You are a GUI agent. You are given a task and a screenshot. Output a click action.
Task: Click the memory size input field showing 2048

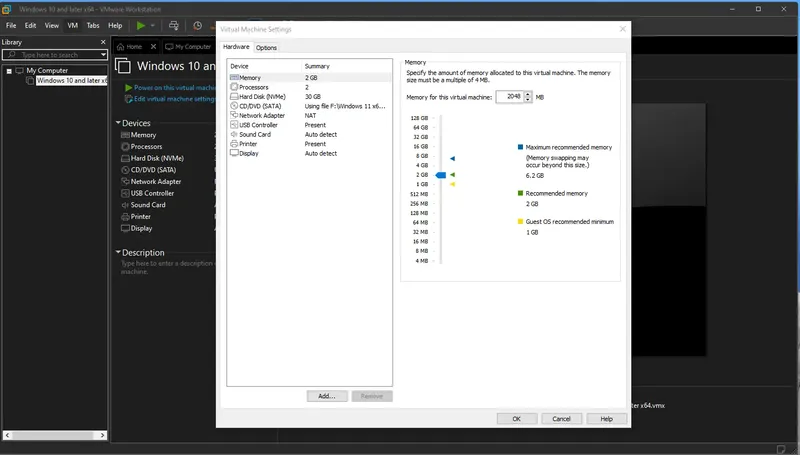tap(510, 96)
